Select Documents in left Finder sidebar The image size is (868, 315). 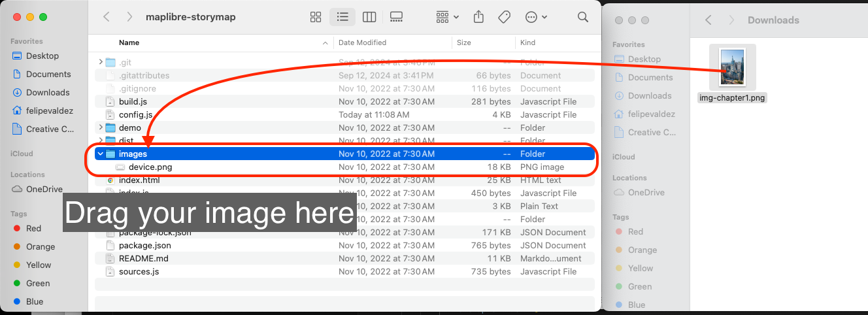(x=48, y=74)
